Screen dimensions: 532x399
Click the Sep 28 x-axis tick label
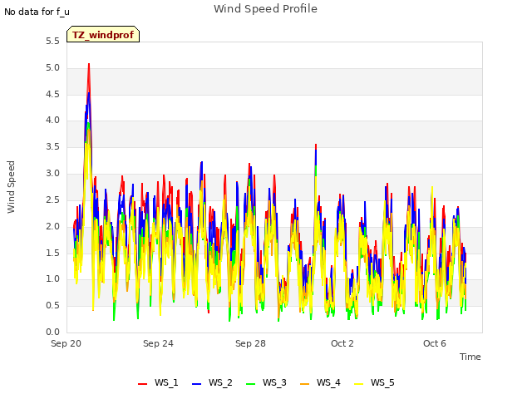[250, 343]
